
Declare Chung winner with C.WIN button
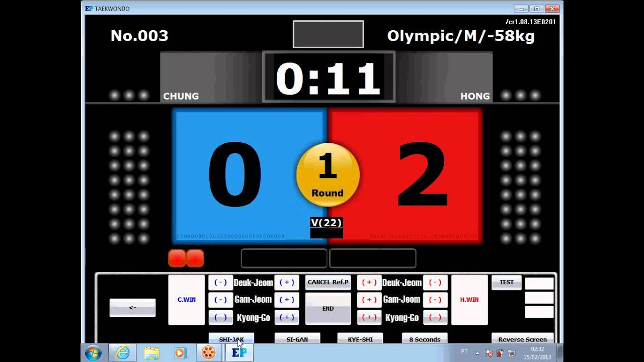[x=187, y=300]
